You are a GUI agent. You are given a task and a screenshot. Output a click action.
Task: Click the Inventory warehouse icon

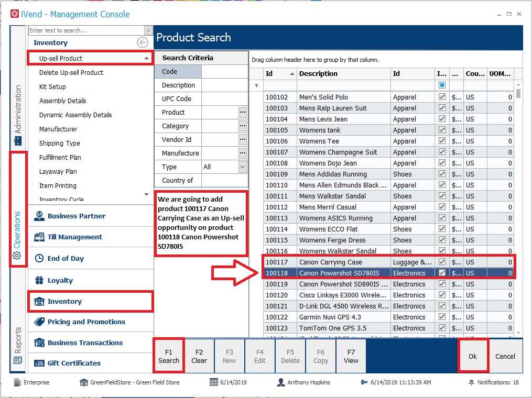[x=39, y=302]
